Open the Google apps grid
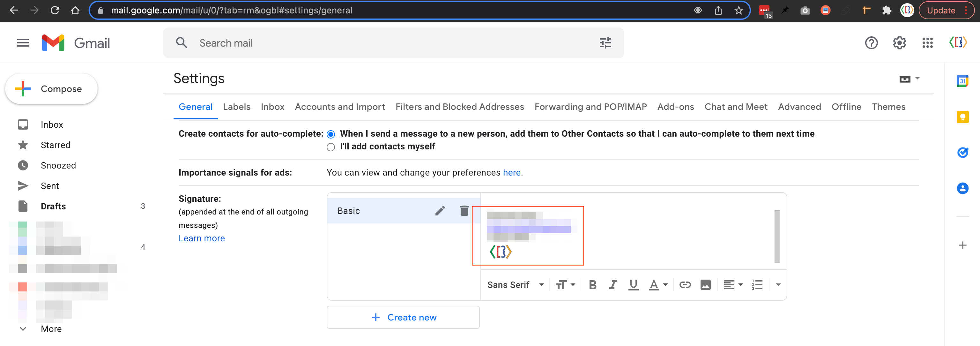Image resolution: width=980 pixels, height=346 pixels. [x=927, y=43]
